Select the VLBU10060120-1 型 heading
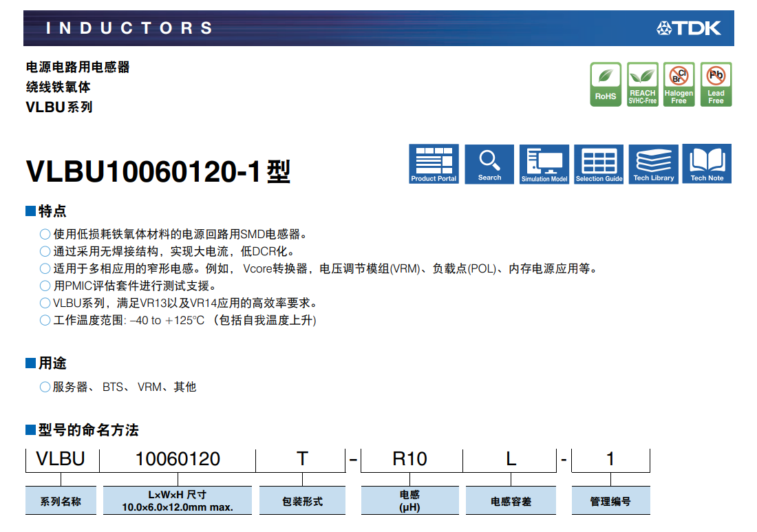This screenshot has width=757, height=532. pos(158,171)
